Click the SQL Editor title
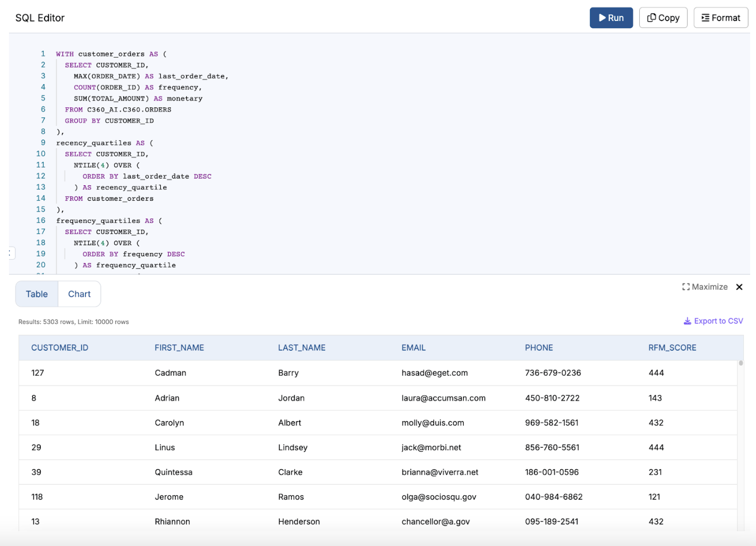 point(40,18)
